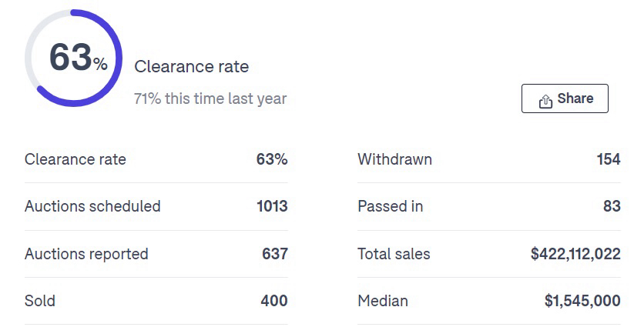This screenshot has width=644, height=327.
Task: Select the Auctions scheduled label
Action: pyautogui.click(x=92, y=206)
